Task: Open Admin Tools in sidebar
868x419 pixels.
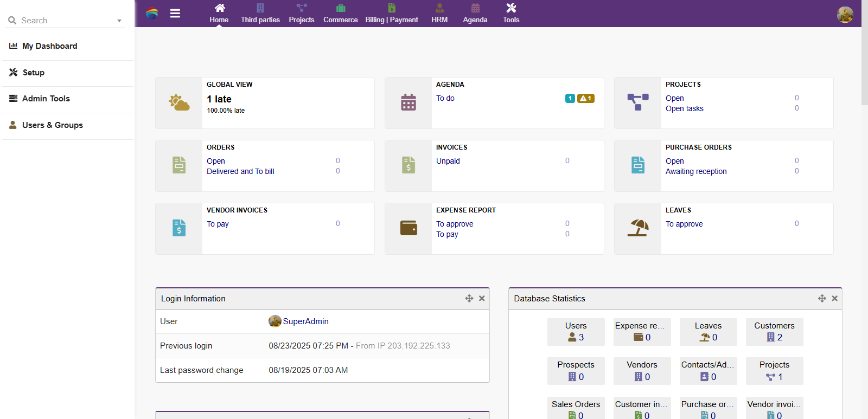Action: click(x=46, y=99)
